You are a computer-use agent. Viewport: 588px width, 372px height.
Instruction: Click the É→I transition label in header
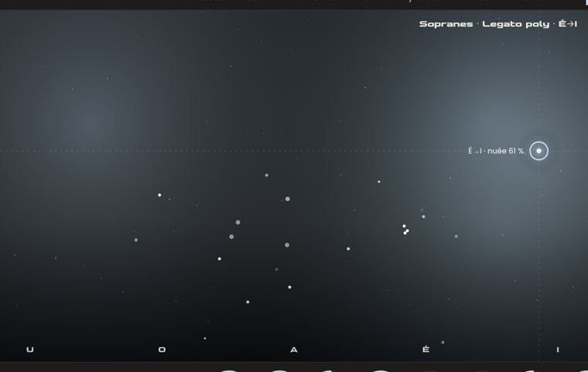(x=568, y=24)
